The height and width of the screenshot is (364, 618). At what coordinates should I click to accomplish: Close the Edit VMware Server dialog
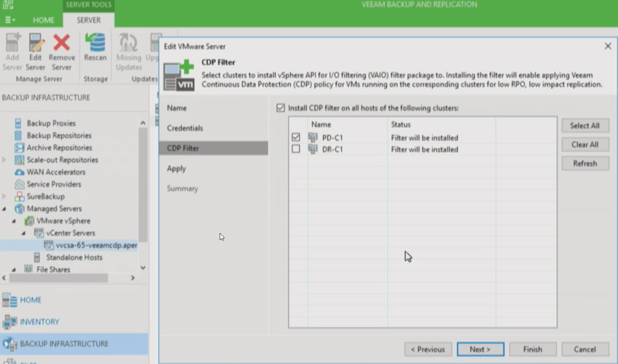[608, 46]
